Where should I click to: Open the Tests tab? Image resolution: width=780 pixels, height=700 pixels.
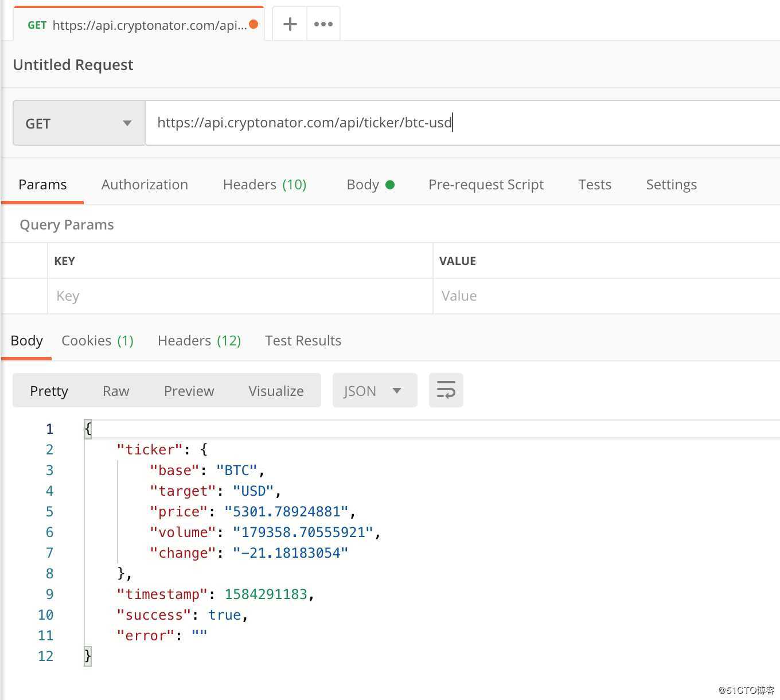[595, 185]
